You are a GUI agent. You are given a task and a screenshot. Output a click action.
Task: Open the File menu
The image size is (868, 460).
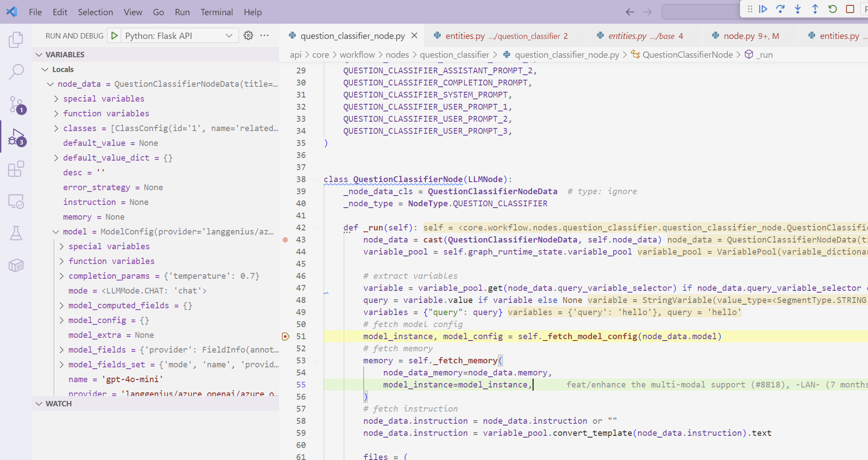click(x=35, y=12)
